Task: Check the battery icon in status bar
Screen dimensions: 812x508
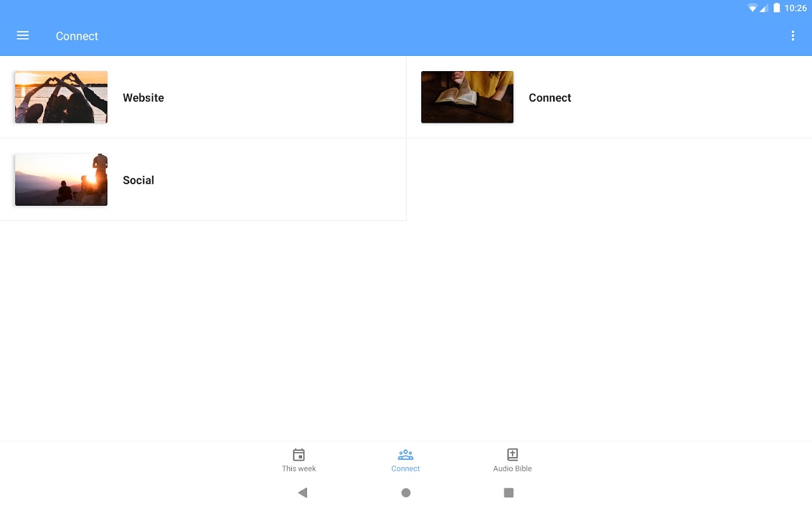Action: coord(776,8)
